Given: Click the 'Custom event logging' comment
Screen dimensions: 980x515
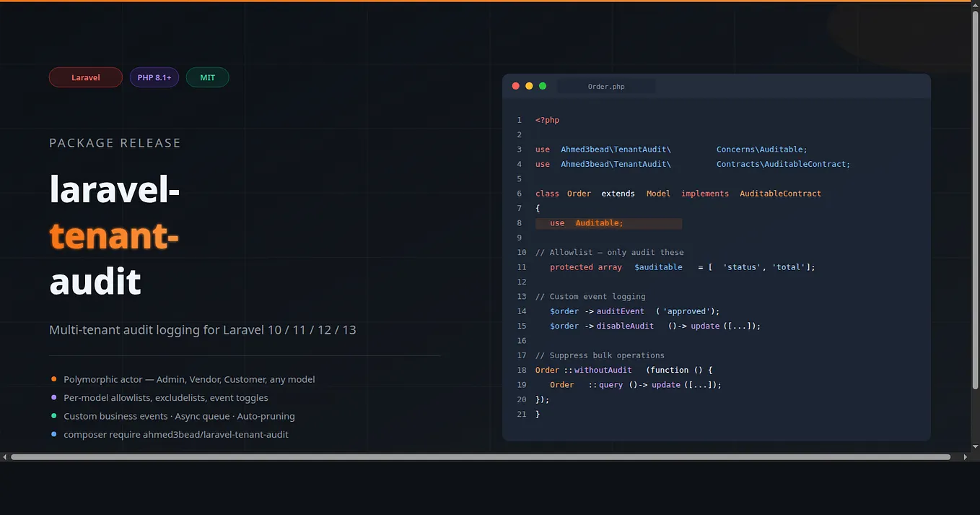Looking at the screenshot, I should [x=590, y=297].
